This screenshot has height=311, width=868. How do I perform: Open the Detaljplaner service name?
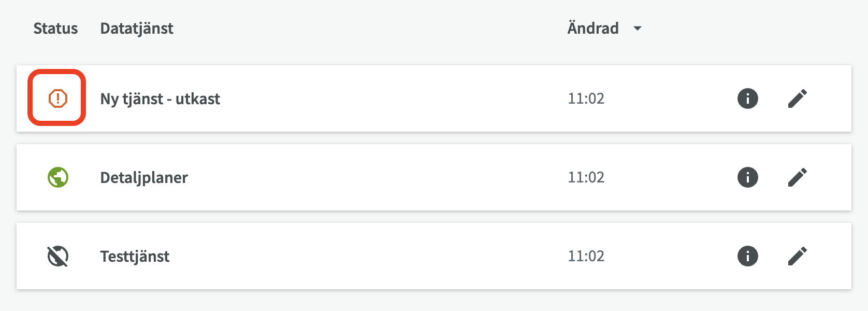click(144, 177)
